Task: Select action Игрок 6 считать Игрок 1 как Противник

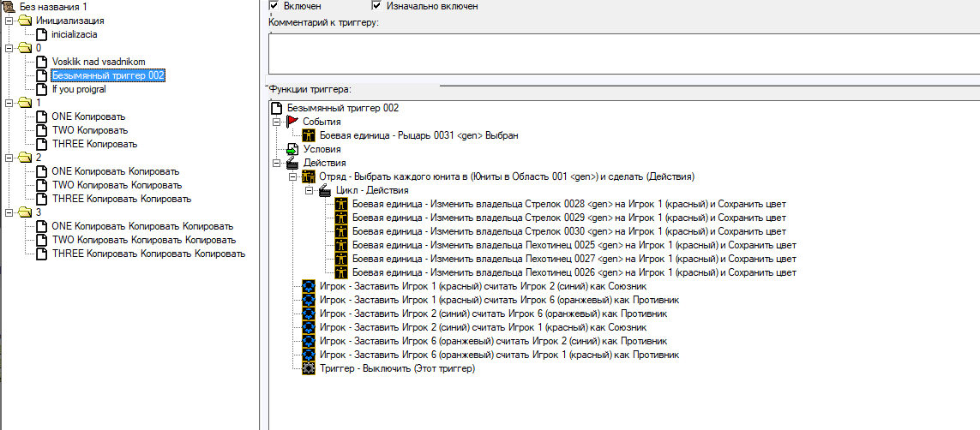Action: (x=499, y=355)
